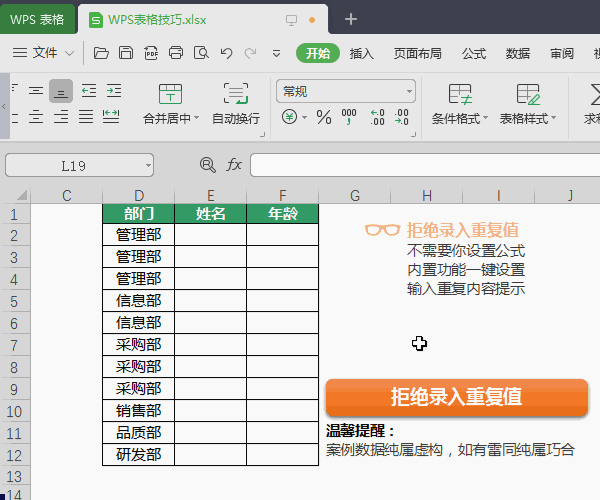Select column G header
This screenshot has height=500, width=600.
coord(355,195)
